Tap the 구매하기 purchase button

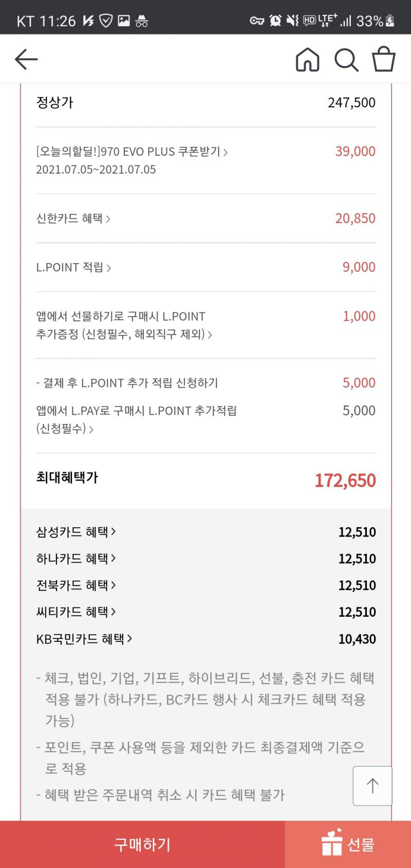tap(142, 844)
